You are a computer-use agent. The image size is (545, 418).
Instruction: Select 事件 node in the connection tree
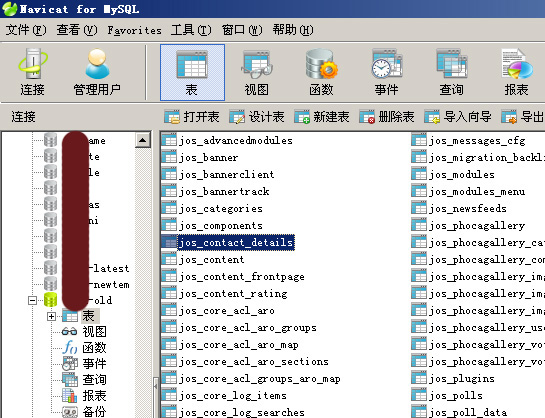click(84, 364)
